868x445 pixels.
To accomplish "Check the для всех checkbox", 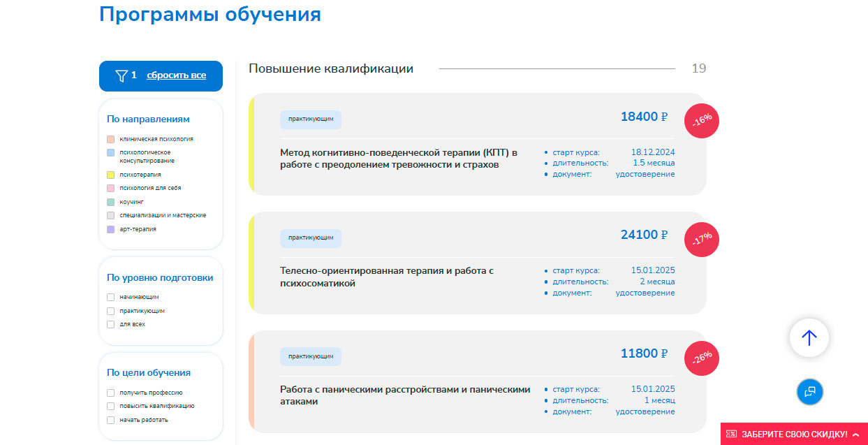I will point(110,324).
